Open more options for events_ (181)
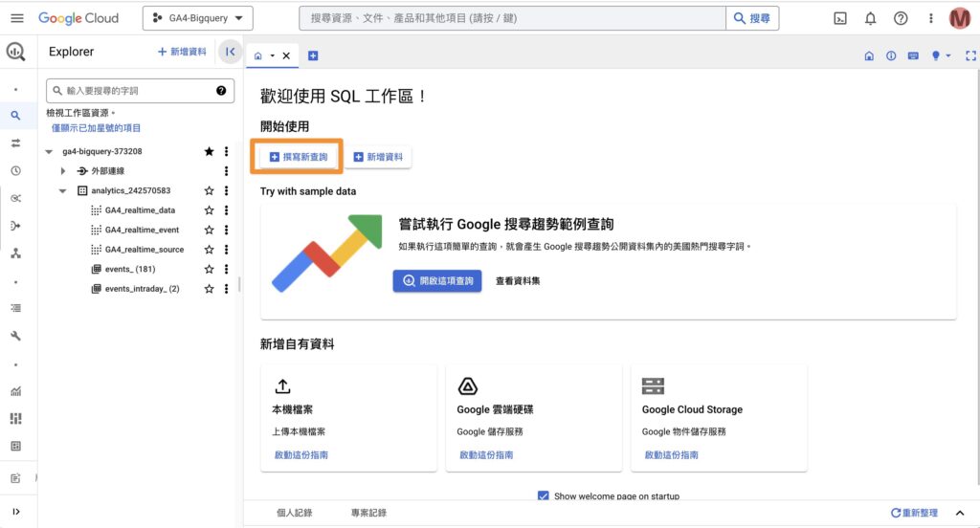Viewport: 980px width, 528px height. coord(226,269)
